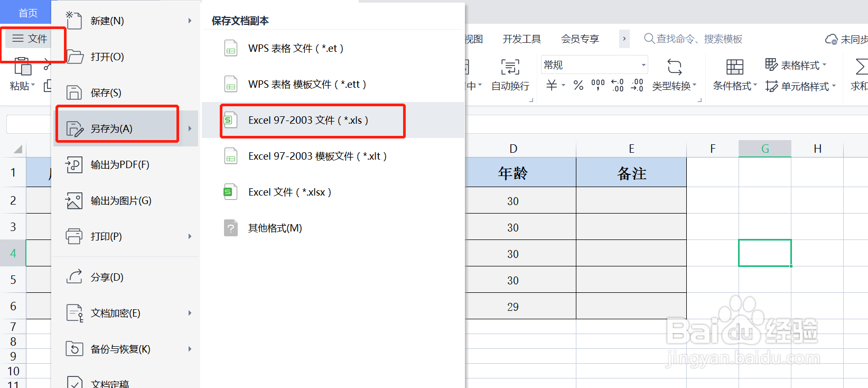The image size is (868, 388).
Task: Click the 未同步 cloud sync icon
Action: pos(831,40)
